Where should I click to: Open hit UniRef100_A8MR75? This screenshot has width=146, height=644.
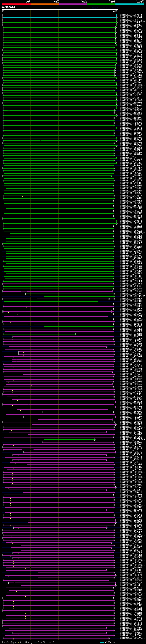coord(131,20)
